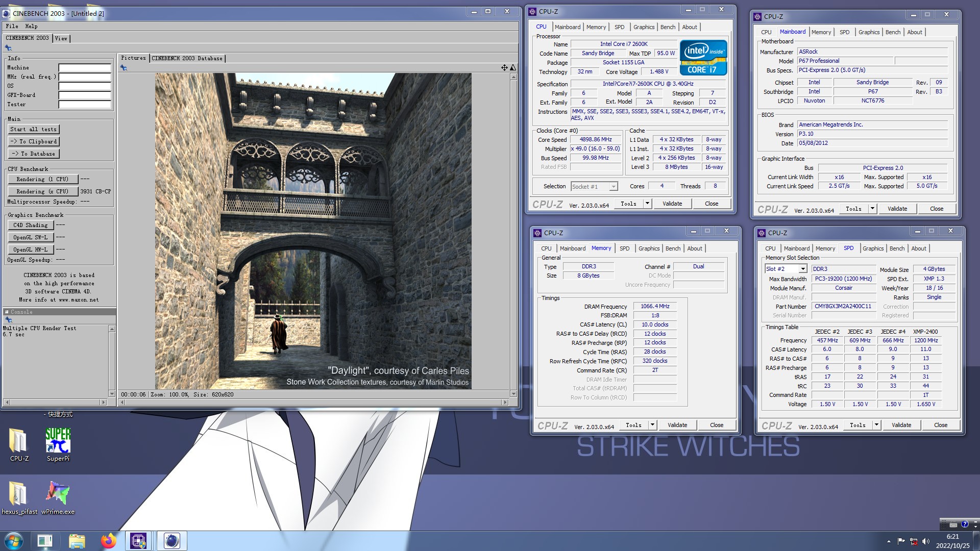Image resolution: width=980 pixels, height=551 pixels.
Task: Switch to CINEBENCH taskbar button
Action: tap(171, 541)
